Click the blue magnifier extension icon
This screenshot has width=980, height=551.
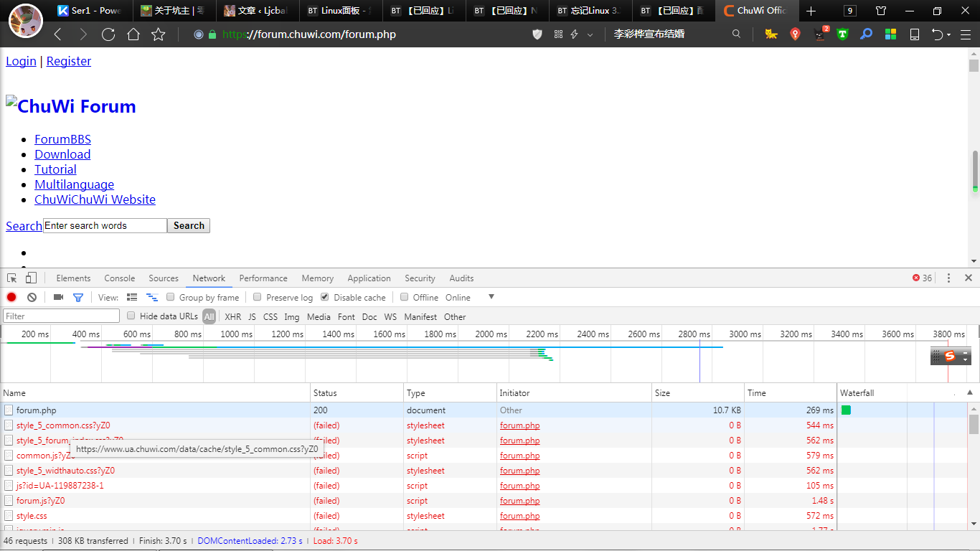coord(867,34)
